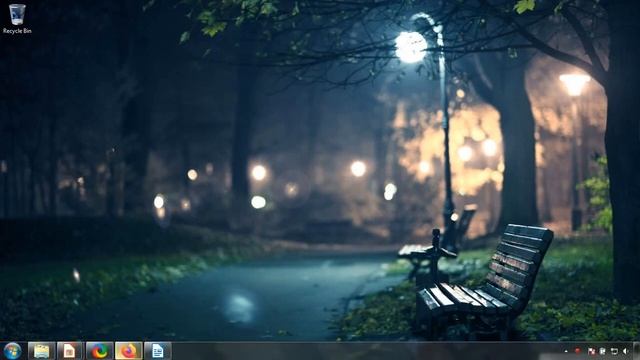
Task: Open File Explorer from the taskbar
Action: tap(41, 351)
